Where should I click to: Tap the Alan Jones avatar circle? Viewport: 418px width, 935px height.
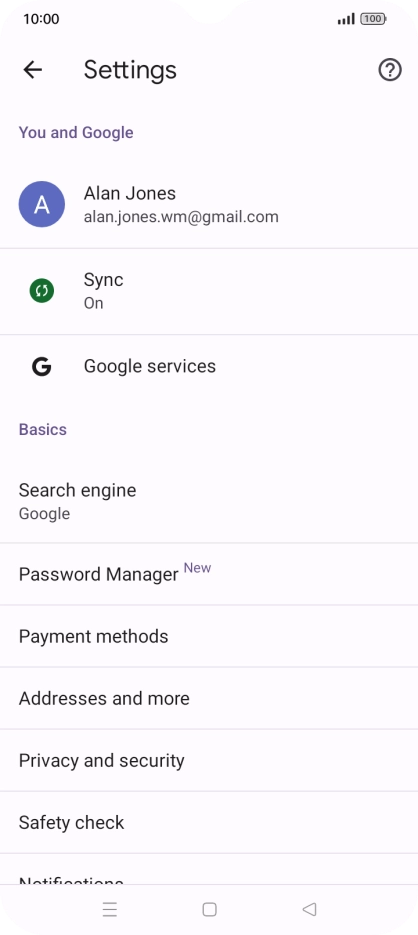coord(42,205)
